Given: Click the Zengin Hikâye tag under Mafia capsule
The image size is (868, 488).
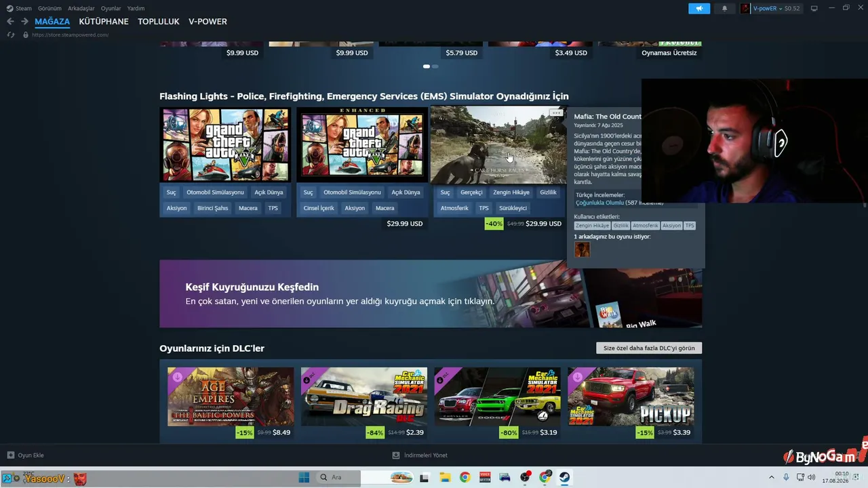Looking at the screenshot, I should pyautogui.click(x=511, y=192).
